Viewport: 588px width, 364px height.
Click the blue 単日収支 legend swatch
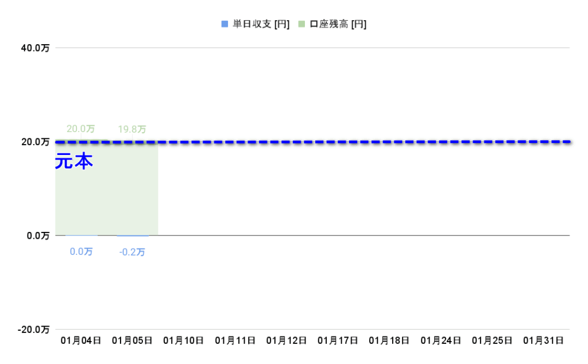(x=225, y=24)
